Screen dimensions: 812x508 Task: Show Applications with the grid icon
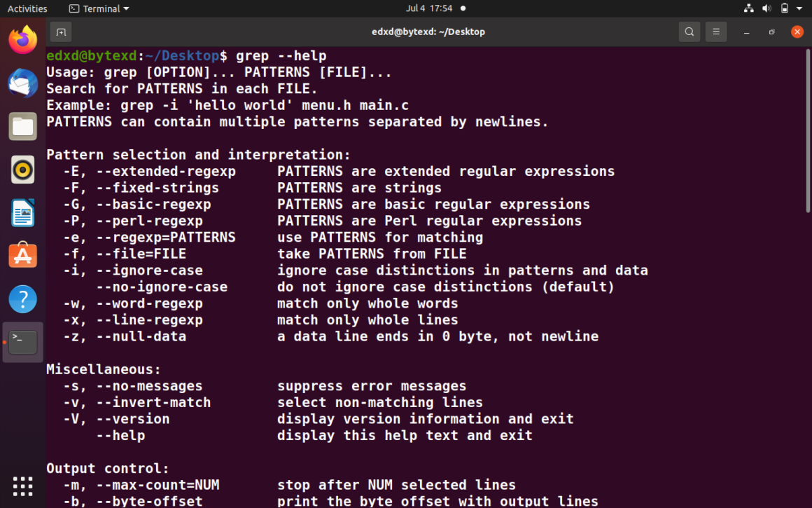(x=22, y=486)
